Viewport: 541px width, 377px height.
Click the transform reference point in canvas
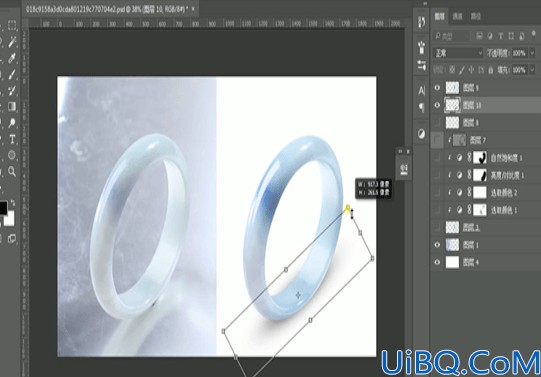click(298, 295)
